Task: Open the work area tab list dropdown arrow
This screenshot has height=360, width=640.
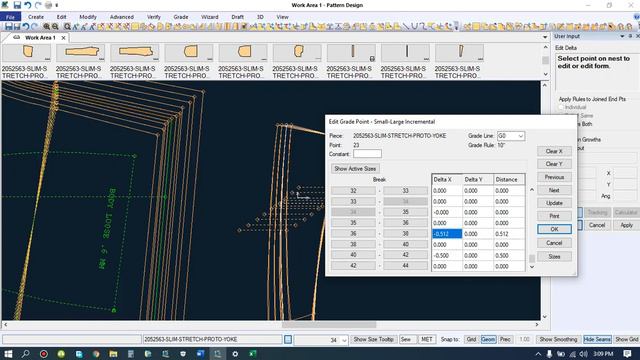Action: point(545,37)
